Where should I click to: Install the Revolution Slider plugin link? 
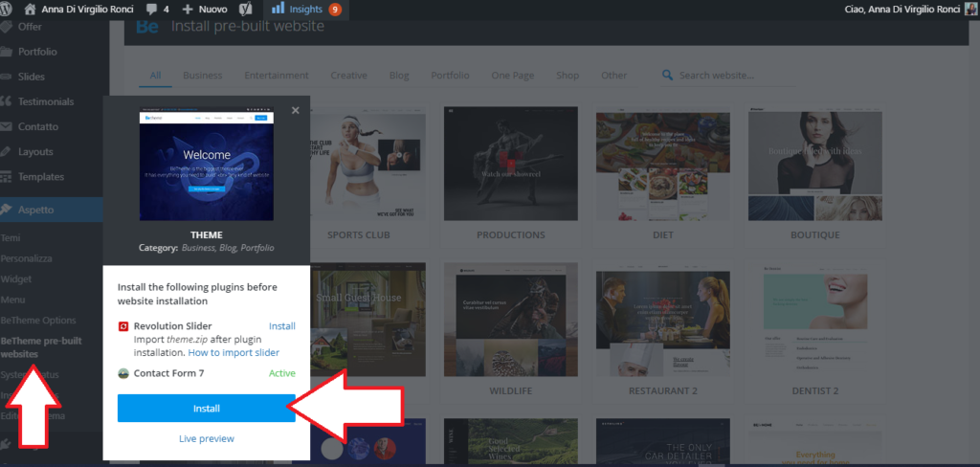(x=282, y=325)
